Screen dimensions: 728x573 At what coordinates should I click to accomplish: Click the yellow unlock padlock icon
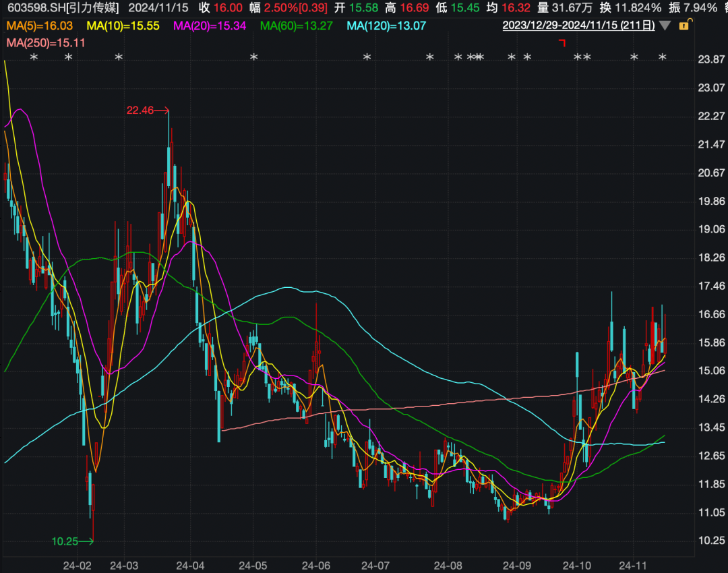click(x=684, y=26)
